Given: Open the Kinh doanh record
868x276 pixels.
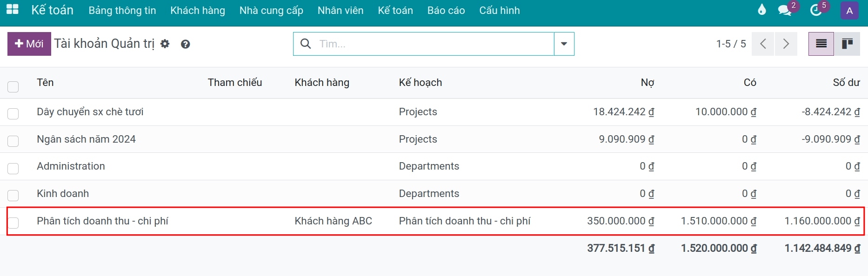Looking at the screenshot, I should coord(63,194).
